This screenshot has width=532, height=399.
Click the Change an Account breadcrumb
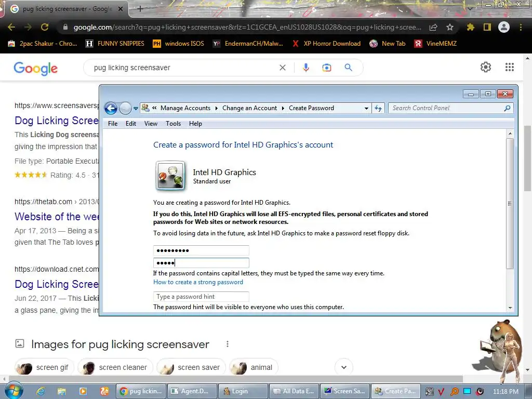point(249,108)
